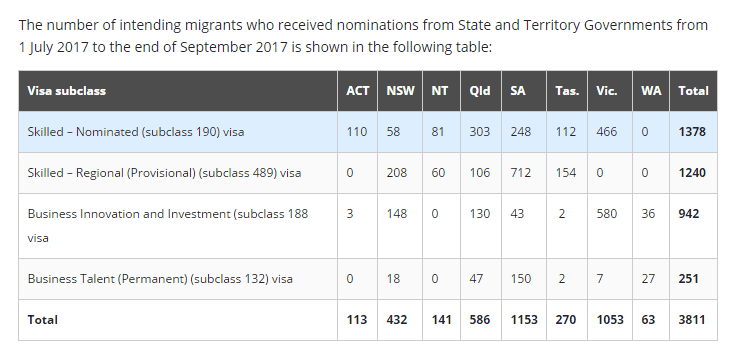Viewport: 735px width, 364px height.
Task: Select Business Talent (Permanent) subclass 132 label
Action: [x=160, y=279]
